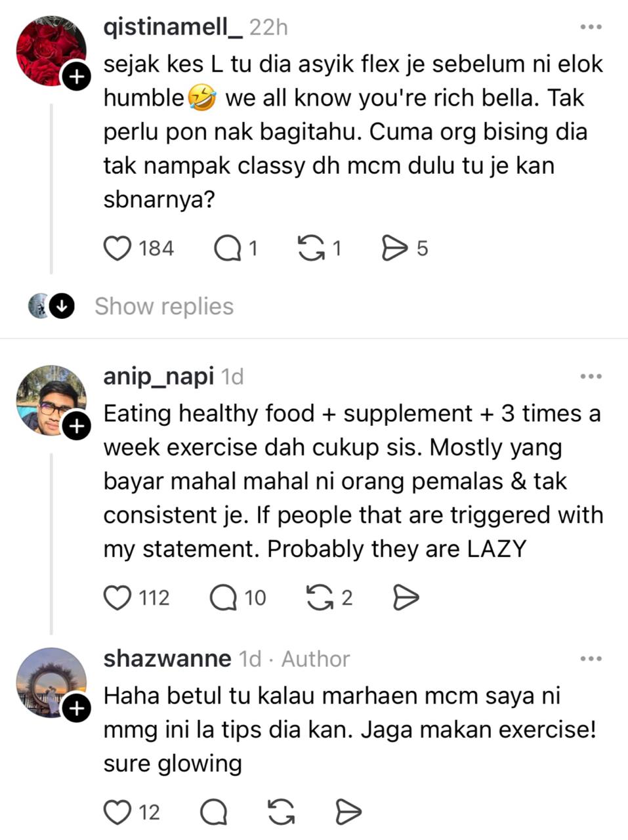
Task: Open more options menu for shazwanne's comment
Action: pyautogui.click(x=591, y=659)
